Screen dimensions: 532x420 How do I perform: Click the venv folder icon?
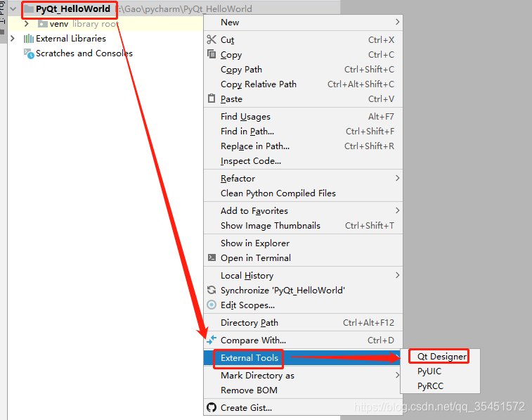pyautogui.click(x=42, y=24)
